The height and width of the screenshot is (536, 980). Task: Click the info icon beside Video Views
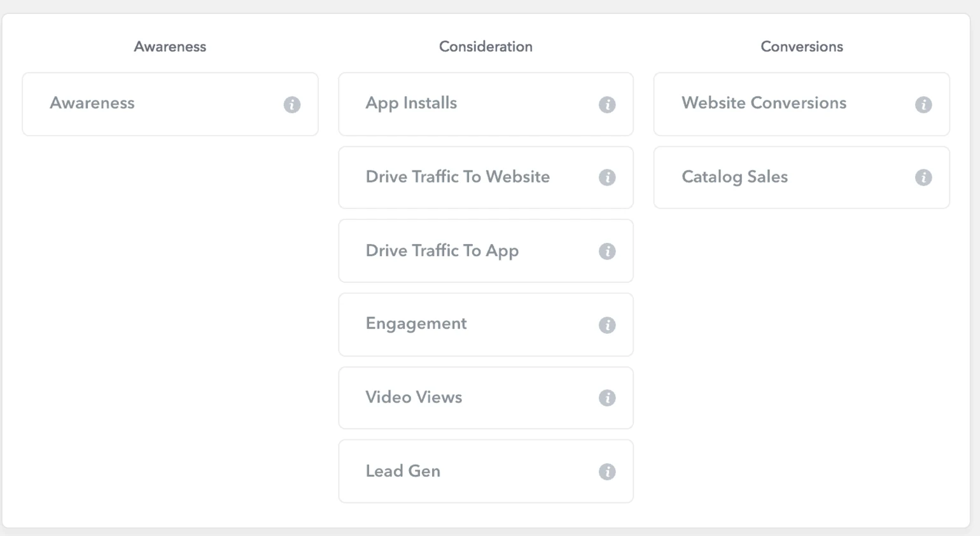click(606, 398)
